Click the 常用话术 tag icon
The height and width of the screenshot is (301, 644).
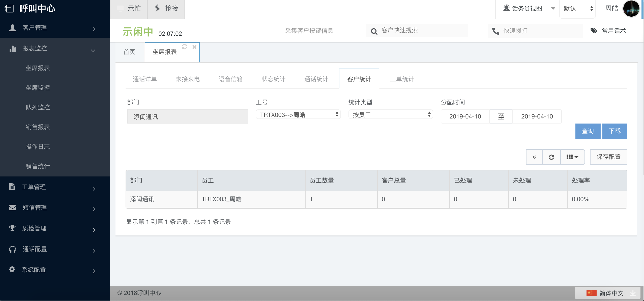point(594,31)
